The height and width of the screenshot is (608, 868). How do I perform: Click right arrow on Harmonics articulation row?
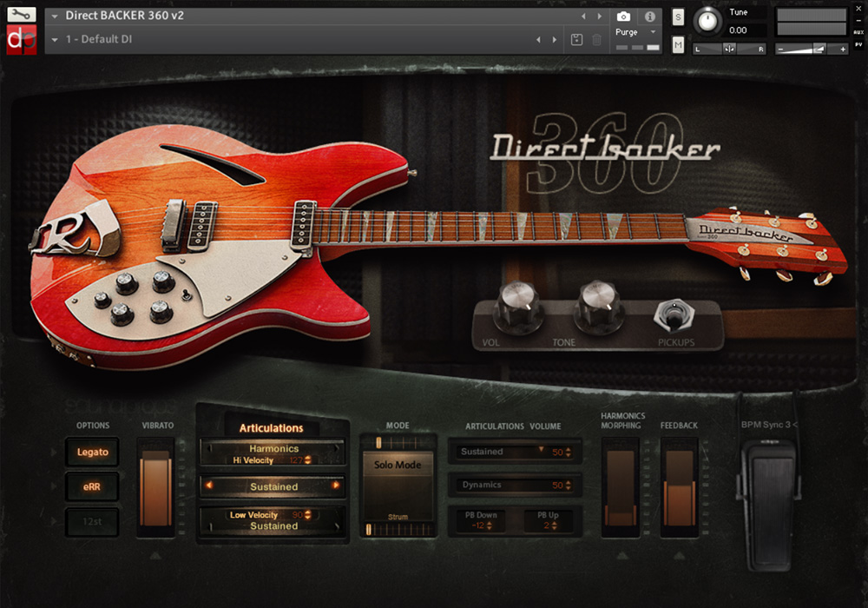point(337,449)
